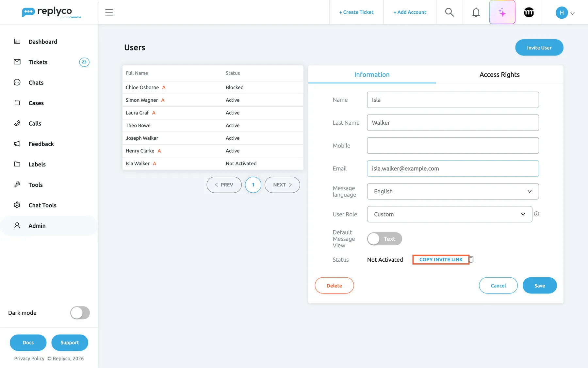Click the Delete button
This screenshot has height=368, width=588.
pos(334,286)
